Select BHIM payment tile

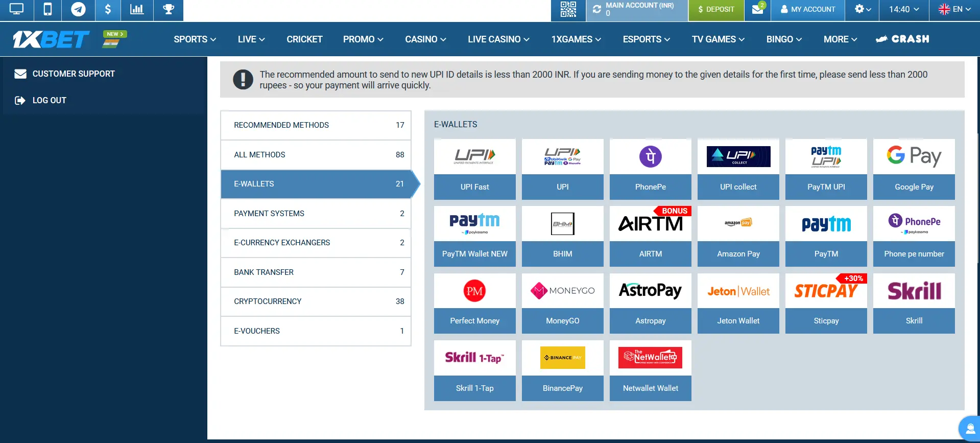click(x=563, y=236)
